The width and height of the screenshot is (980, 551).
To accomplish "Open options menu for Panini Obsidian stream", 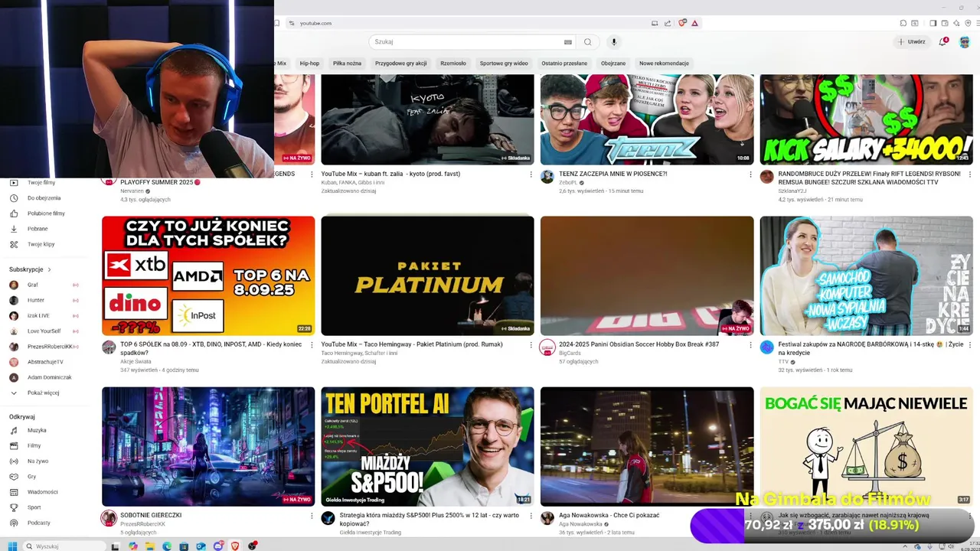I will tap(750, 345).
